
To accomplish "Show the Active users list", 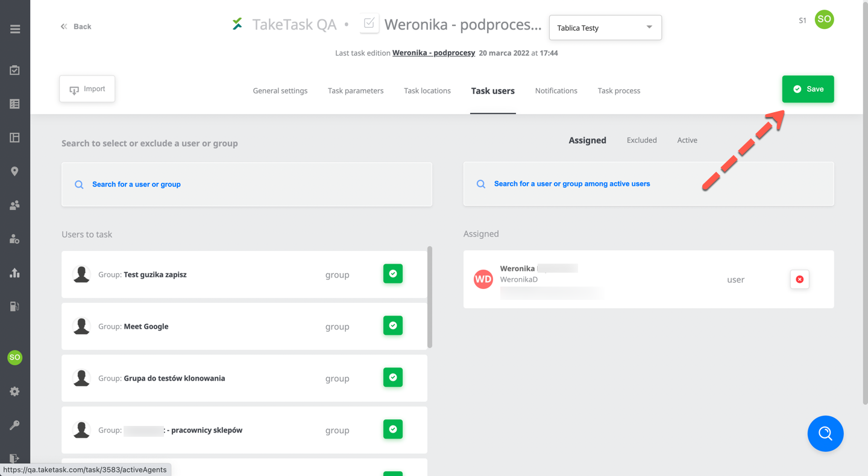I will [x=687, y=140].
